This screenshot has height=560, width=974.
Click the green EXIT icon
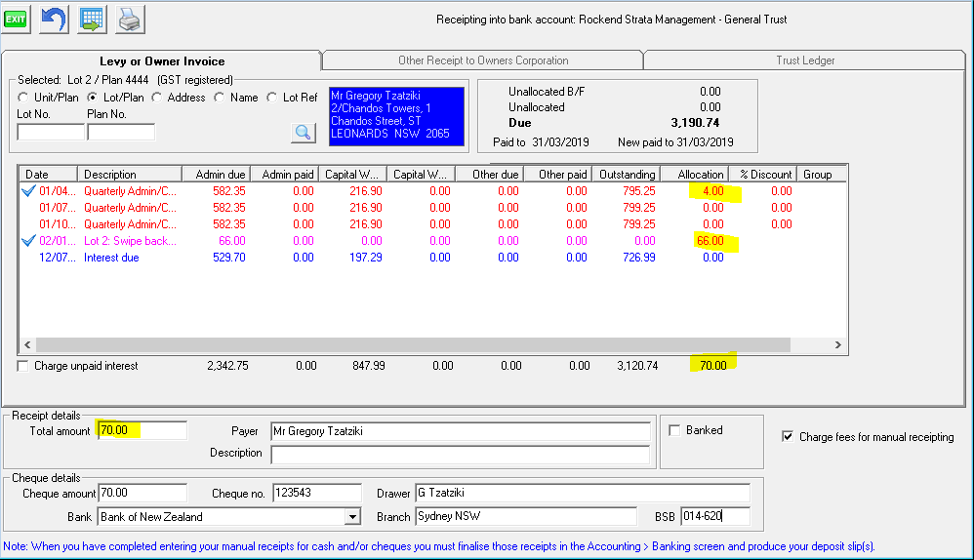click(15, 20)
